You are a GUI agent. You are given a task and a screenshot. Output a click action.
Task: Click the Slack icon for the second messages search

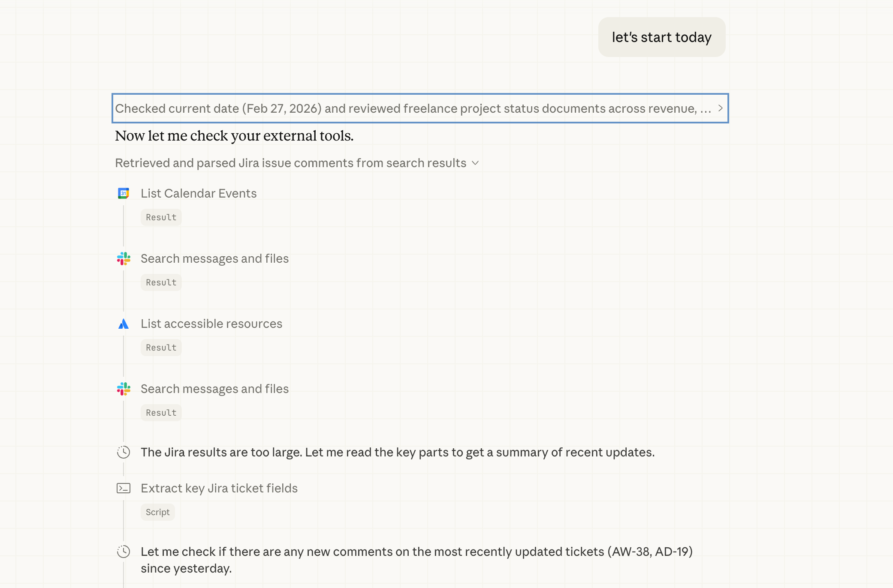pyautogui.click(x=124, y=389)
